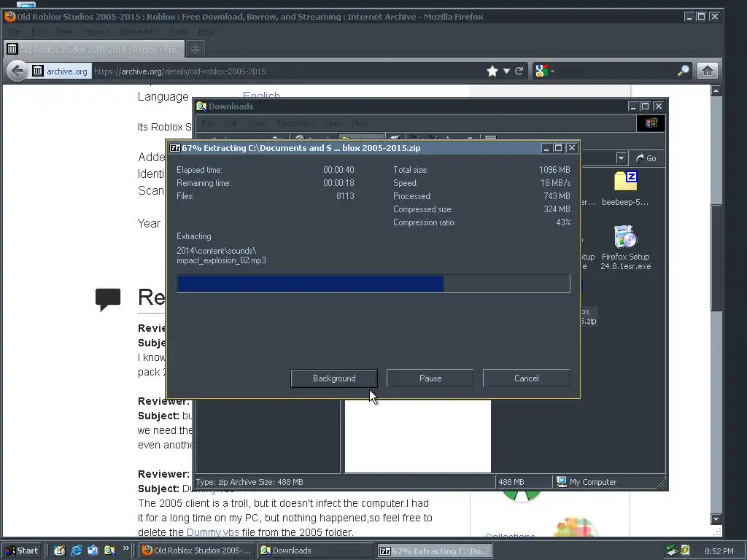Click the Downloads window title bar icon
Screen dimensions: 747x560
click(201, 106)
